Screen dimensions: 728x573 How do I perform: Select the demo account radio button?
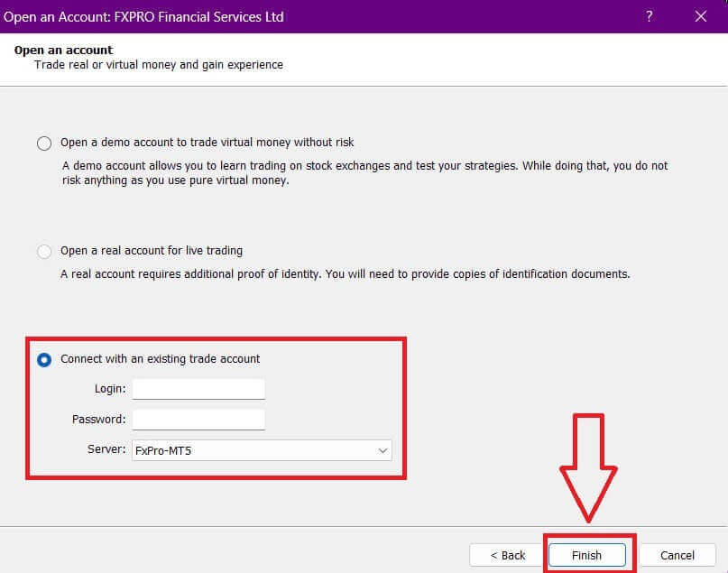tap(43, 143)
